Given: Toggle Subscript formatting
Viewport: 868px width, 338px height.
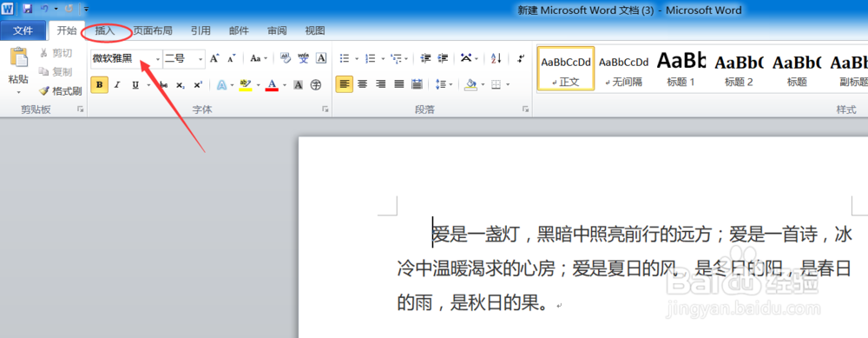Looking at the screenshot, I should [180, 85].
